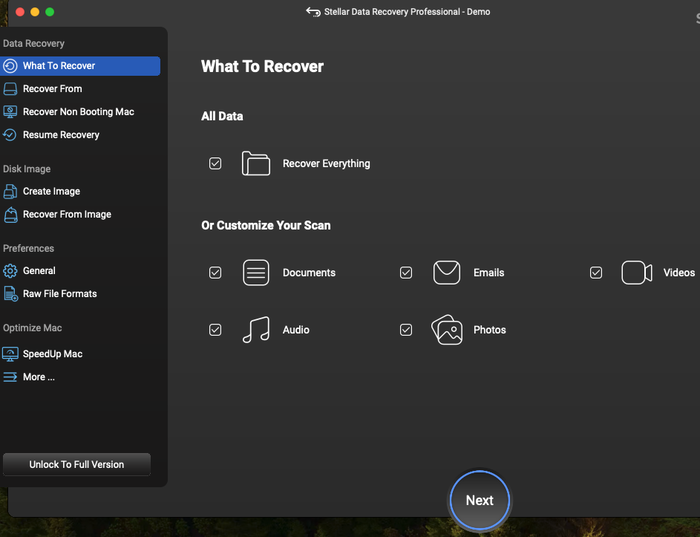This screenshot has width=700, height=537.
Task: Click the Videos label
Action: [679, 273]
